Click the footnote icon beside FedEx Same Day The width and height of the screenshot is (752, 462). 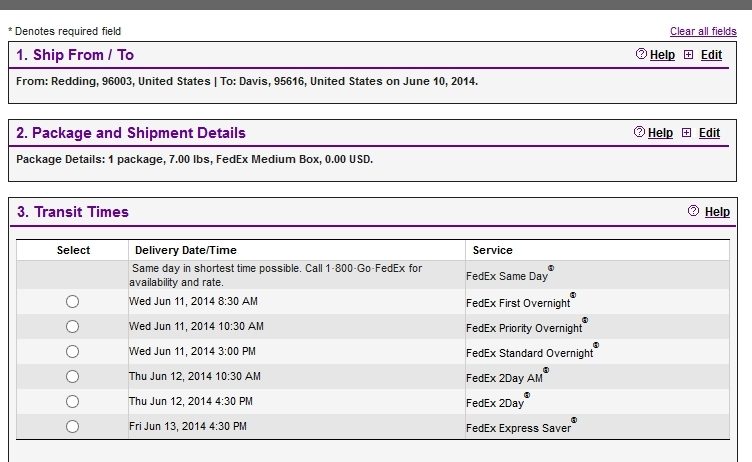pos(550,269)
